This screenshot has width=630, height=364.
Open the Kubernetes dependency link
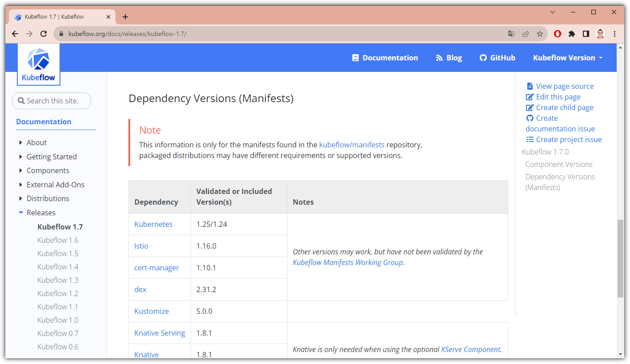153,224
